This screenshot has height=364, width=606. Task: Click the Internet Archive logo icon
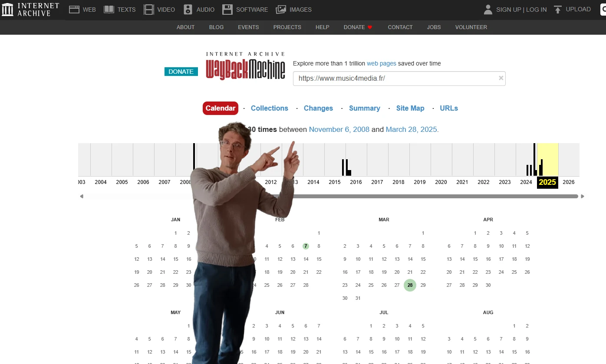tap(8, 10)
